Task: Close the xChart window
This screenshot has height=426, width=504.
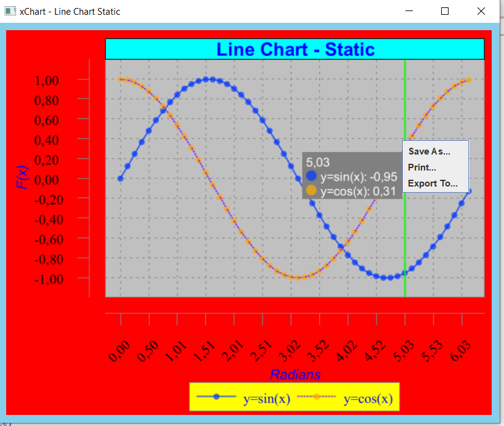Action: 481,11
